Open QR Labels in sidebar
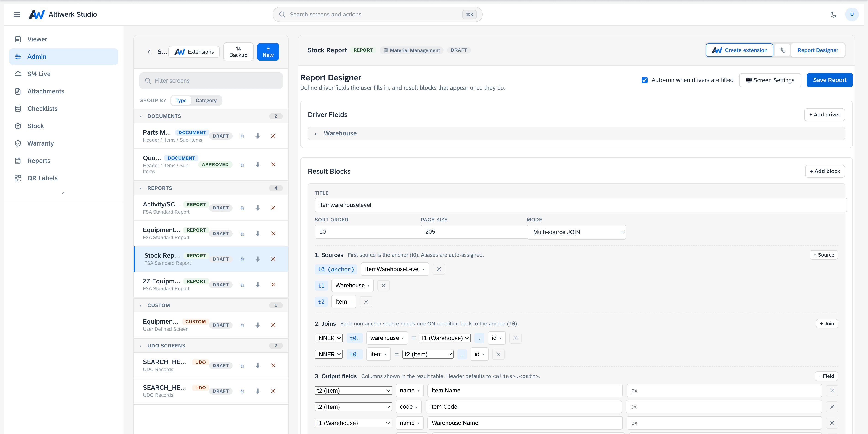This screenshot has width=868, height=434. pyautogui.click(x=64, y=178)
